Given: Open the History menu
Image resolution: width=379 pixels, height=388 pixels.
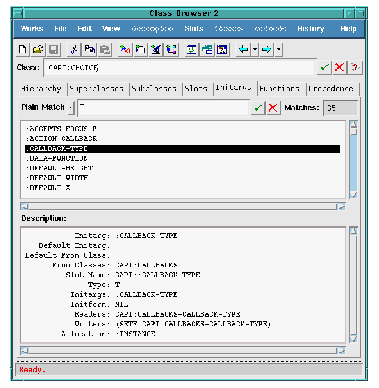Looking at the screenshot, I should (311, 29).
